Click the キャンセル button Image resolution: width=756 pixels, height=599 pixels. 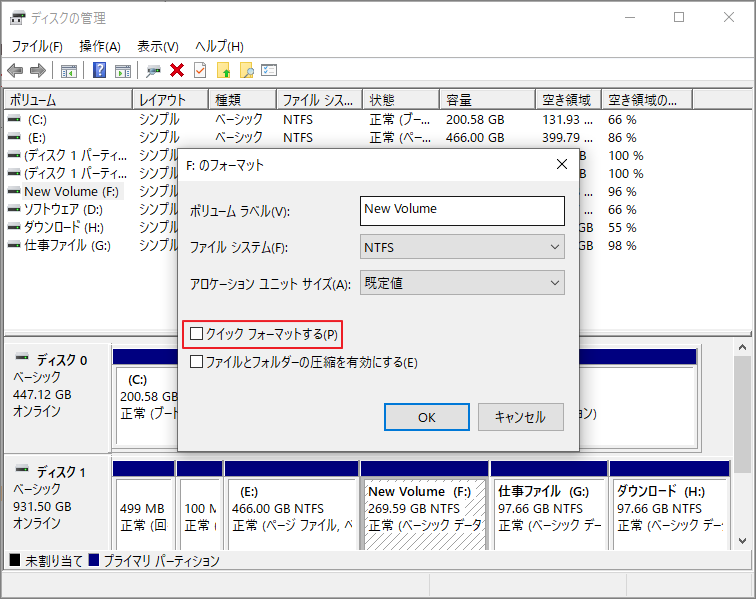pyautogui.click(x=520, y=417)
